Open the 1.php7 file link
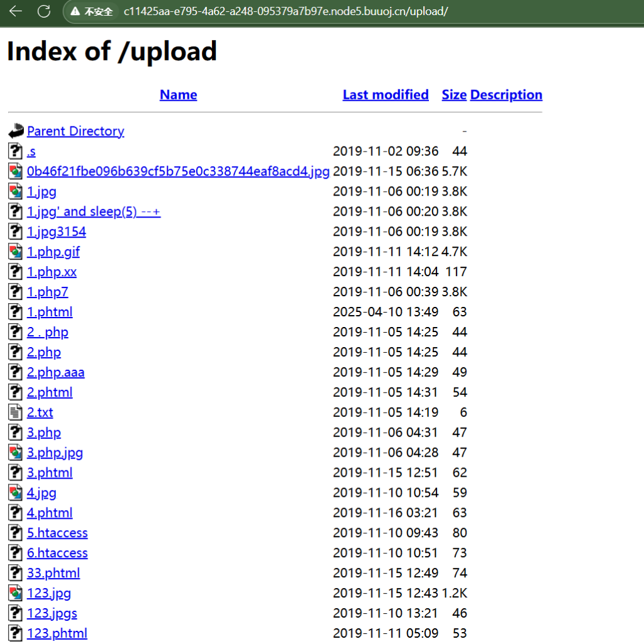This screenshot has height=644, width=644. tap(48, 292)
